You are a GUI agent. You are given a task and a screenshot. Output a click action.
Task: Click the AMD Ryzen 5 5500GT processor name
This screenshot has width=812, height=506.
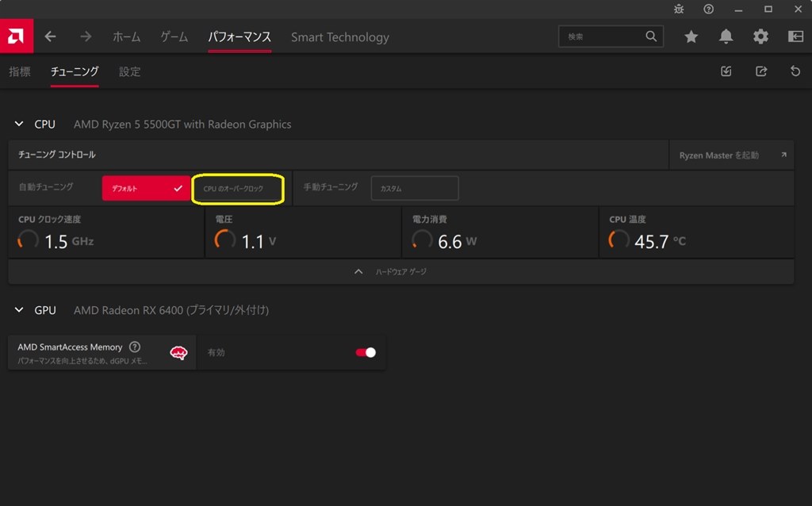pyautogui.click(x=182, y=125)
